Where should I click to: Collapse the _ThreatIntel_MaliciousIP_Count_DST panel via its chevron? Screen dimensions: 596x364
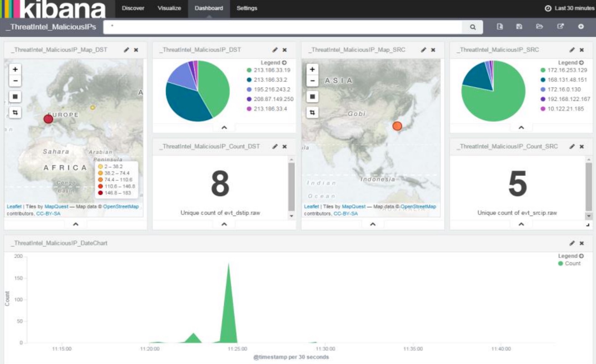[x=224, y=224]
